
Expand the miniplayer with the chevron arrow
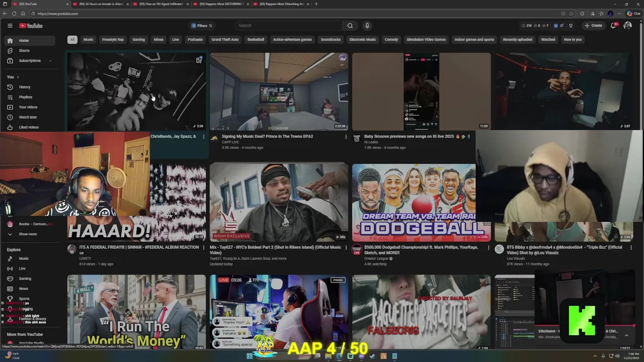(x=626, y=335)
